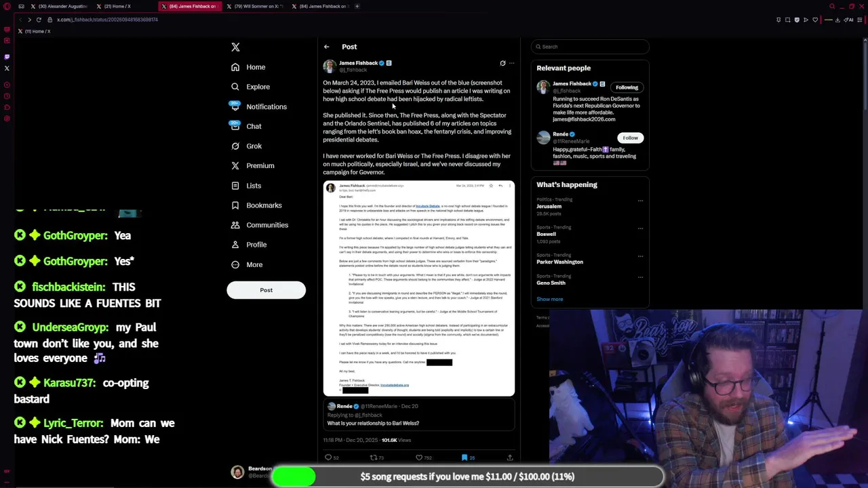This screenshot has width=868, height=488.
Task: Open the browser easy setup menu icon
Action: pos(860,20)
